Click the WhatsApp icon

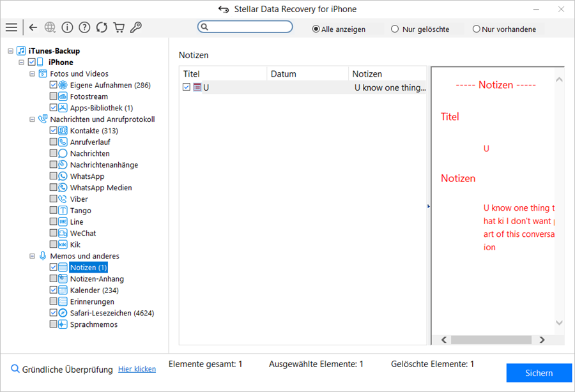63,176
